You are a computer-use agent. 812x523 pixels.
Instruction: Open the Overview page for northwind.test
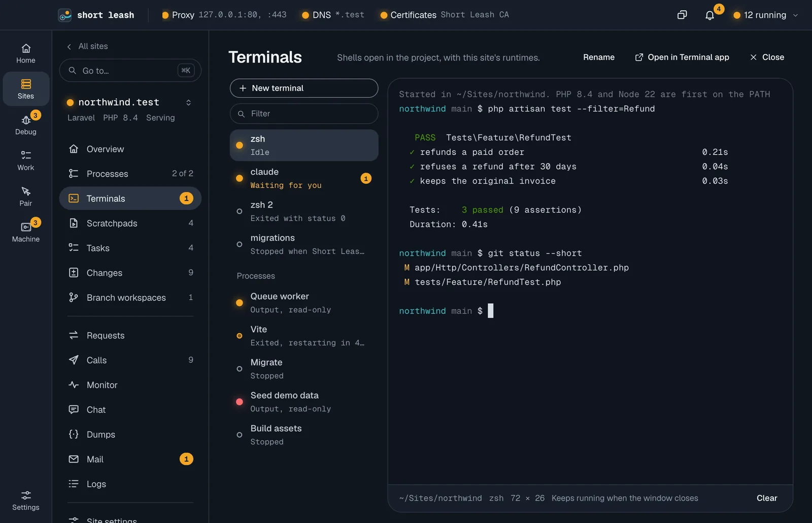coord(130,149)
